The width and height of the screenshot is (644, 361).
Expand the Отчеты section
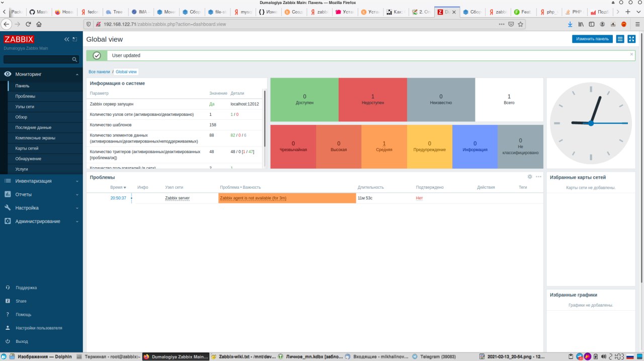click(x=41, y=194)
